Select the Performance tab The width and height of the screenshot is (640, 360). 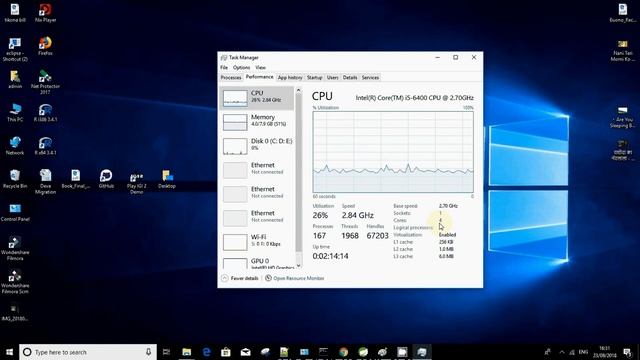[x=260, y=77]
